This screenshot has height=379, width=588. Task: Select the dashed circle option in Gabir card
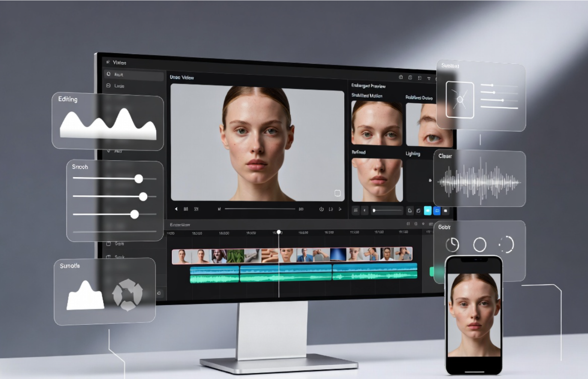point(506,244)
